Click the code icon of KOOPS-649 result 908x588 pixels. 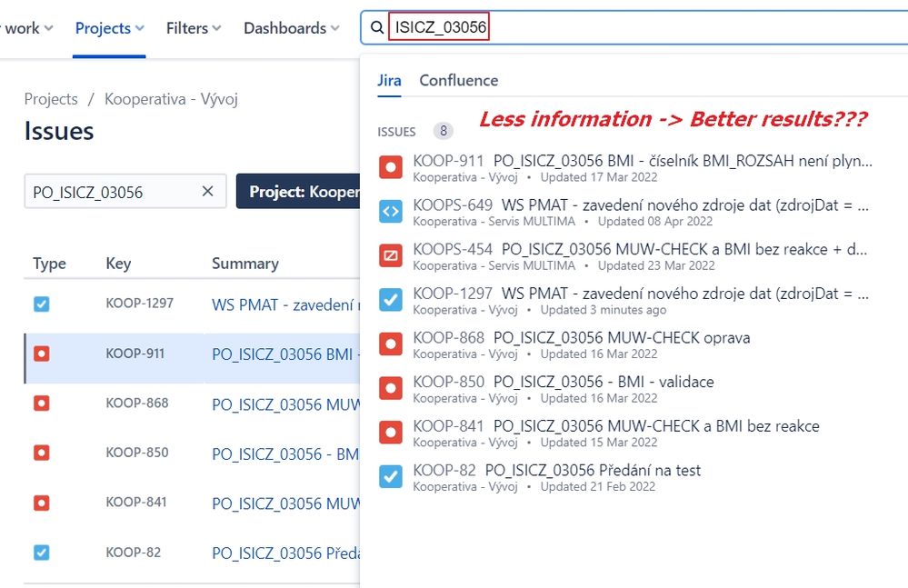[391, 211]
